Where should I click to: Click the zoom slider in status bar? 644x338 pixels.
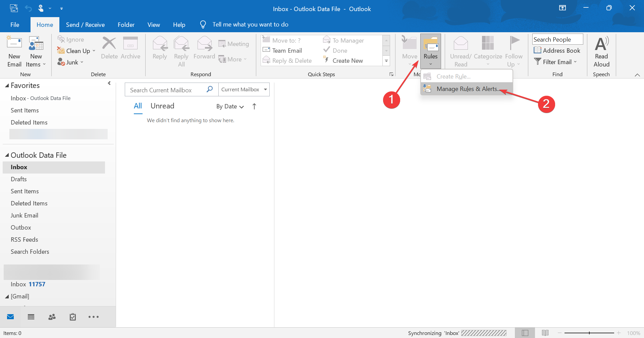pos(589,333)
